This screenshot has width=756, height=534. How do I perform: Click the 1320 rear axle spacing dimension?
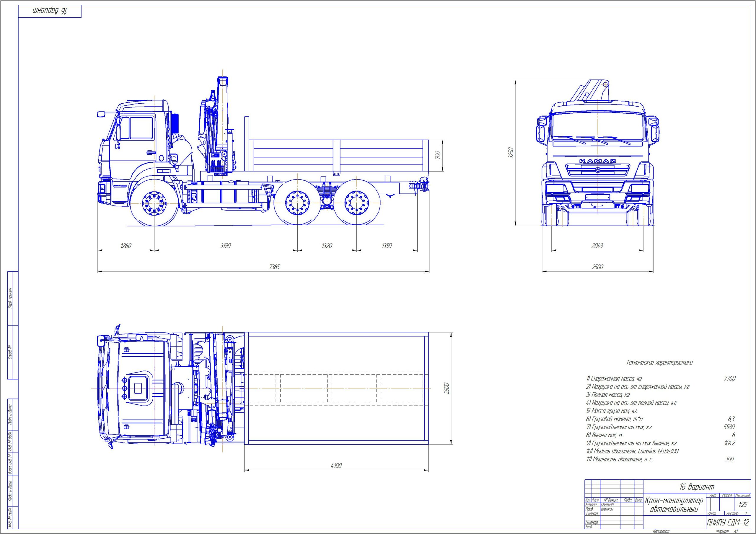coord(327,246)
